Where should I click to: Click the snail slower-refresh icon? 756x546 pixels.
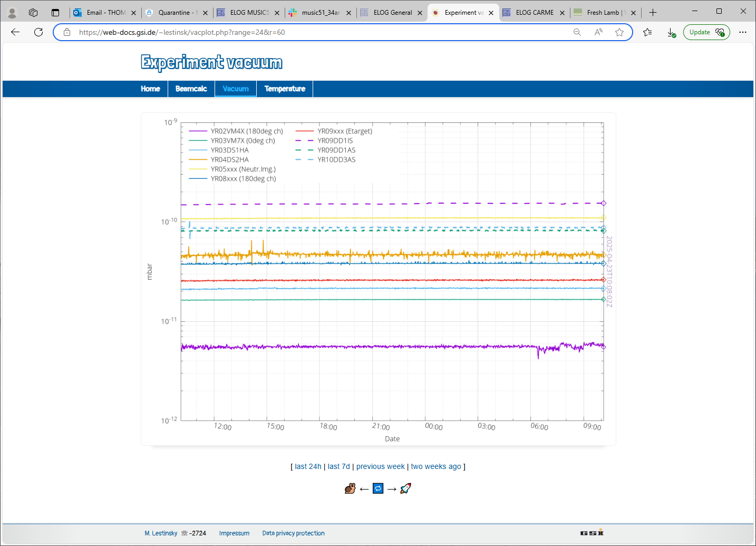coord(350,488)
